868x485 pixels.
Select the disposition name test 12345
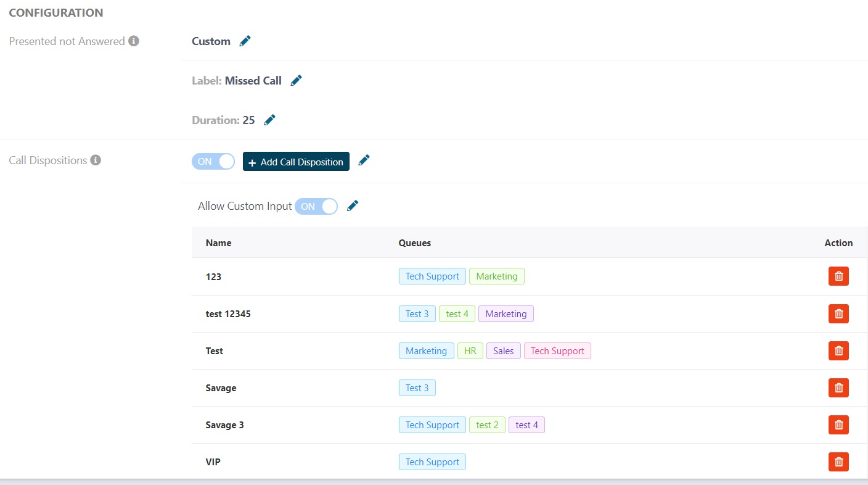point(228,314)
